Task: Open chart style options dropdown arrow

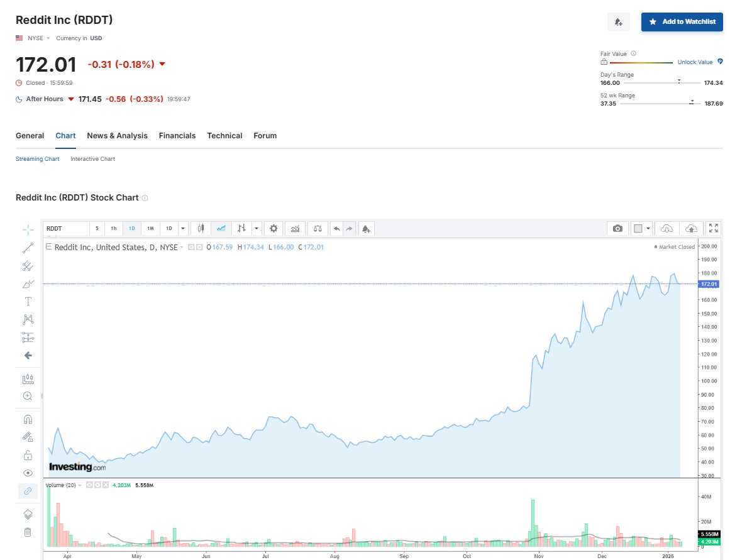Action: click(x=257, y=229)
